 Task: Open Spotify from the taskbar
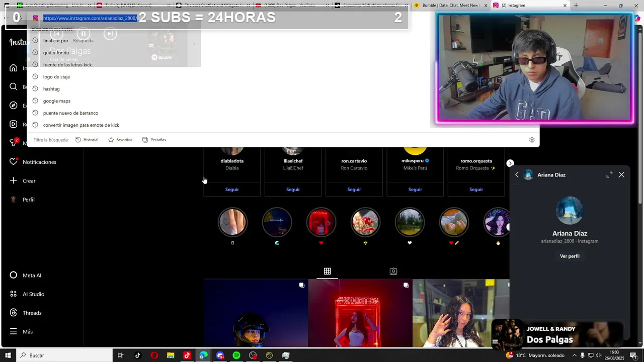click(x=236, y=355)
